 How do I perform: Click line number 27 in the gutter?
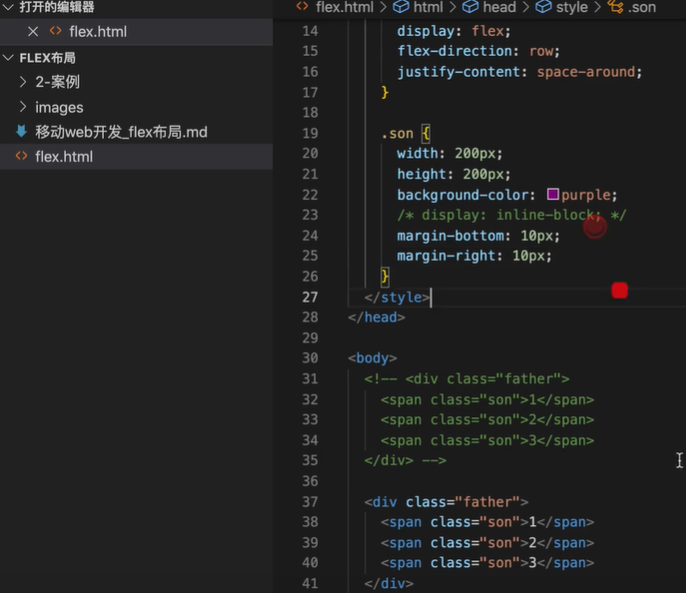pos(310,297)
